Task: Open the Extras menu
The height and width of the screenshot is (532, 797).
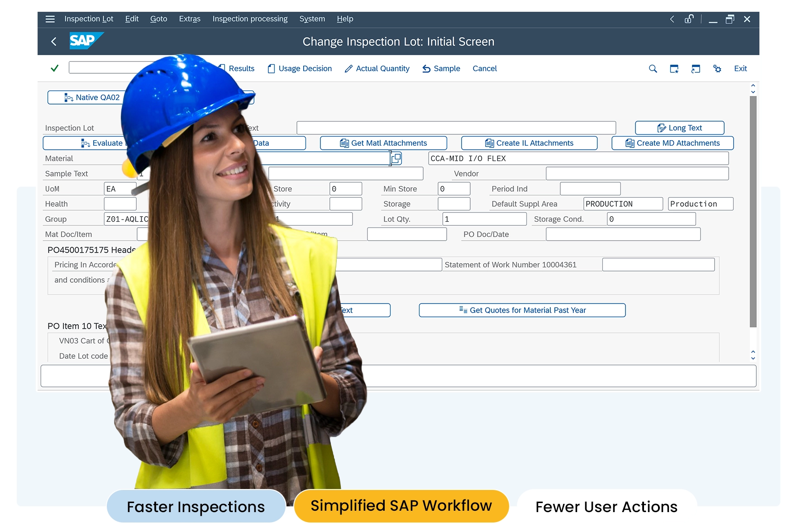Action: pos(190,19)
